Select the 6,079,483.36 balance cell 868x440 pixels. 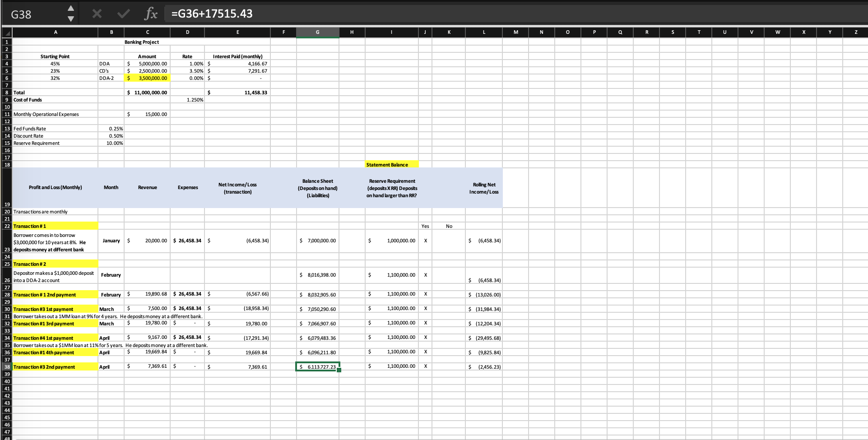pos(318,338)
